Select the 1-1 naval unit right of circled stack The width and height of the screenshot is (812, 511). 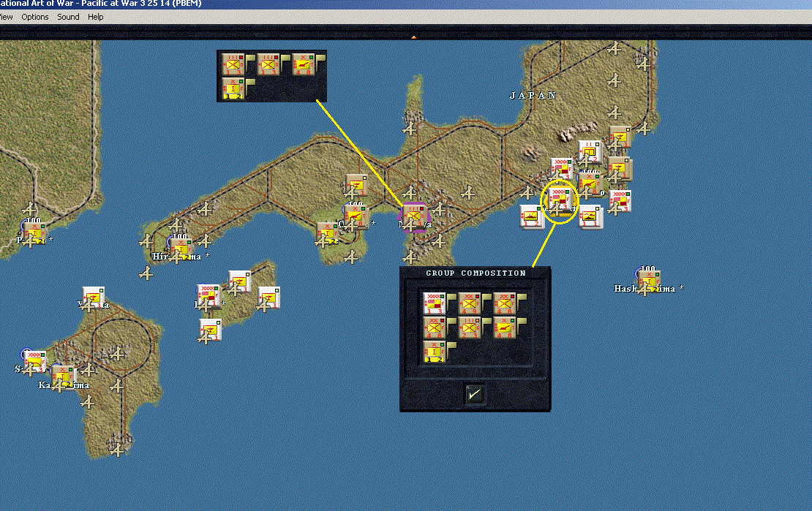[590, 216]
